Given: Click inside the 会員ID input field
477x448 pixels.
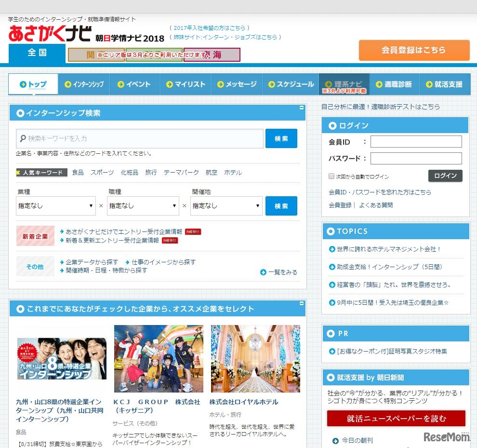Looking at the screenshot, I should [415, 142].
